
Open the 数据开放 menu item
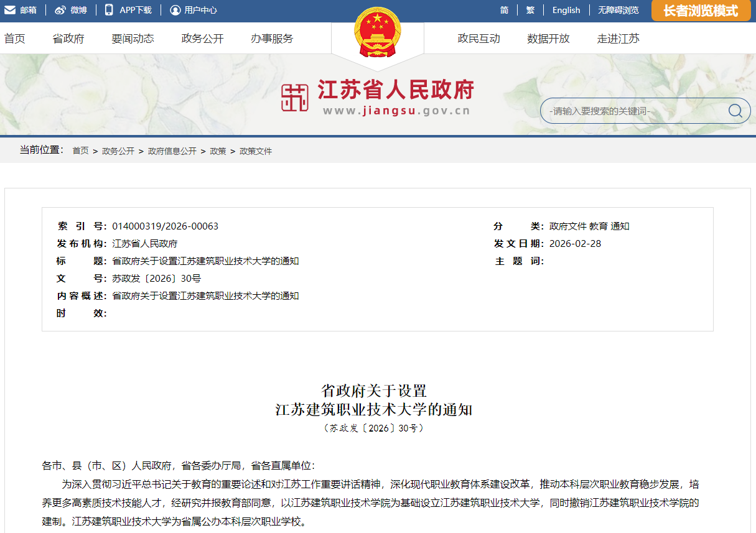point(548,38)
